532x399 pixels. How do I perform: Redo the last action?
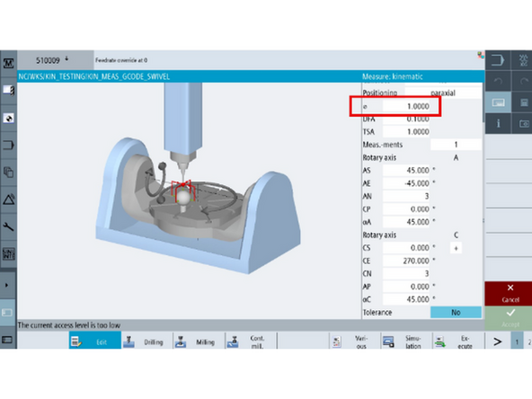coord(522,81)
